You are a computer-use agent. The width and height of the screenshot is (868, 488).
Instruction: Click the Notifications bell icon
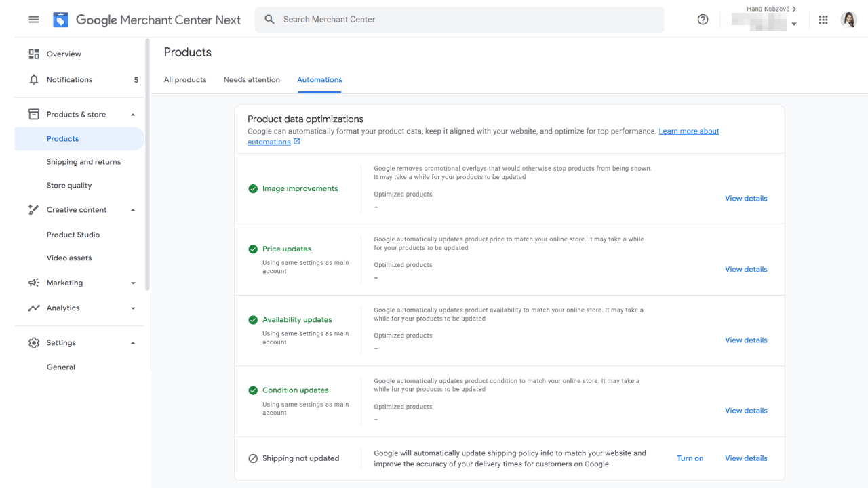tap(34, 80)
